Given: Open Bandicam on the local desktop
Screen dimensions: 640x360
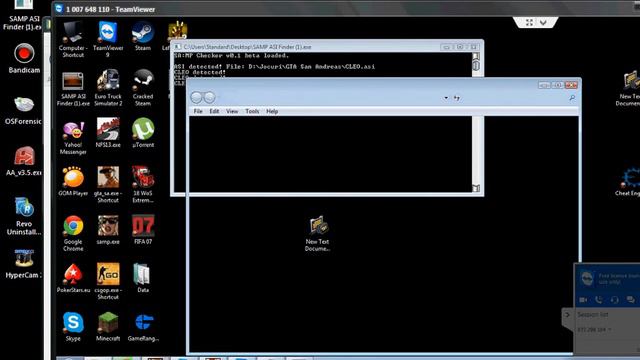Looking at the screenshot, I should coord(24,58).
